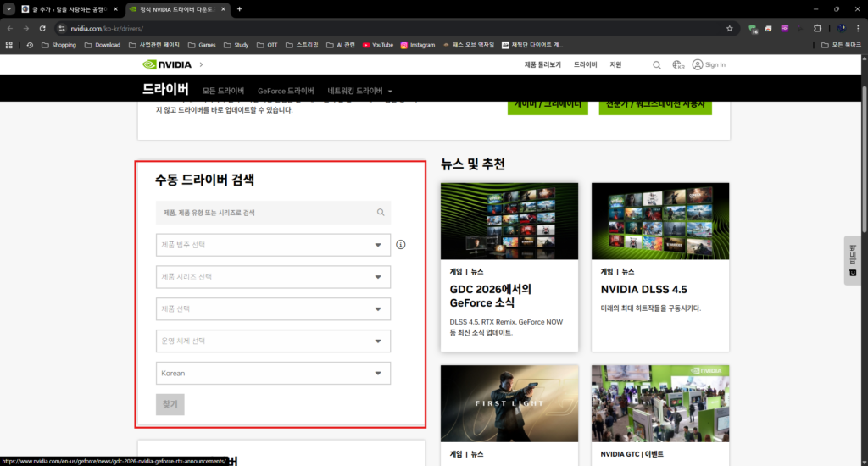Click the page vertical scrollbar thumb
The height and width of the screenshot is (466, 868).
pos(864,159)
